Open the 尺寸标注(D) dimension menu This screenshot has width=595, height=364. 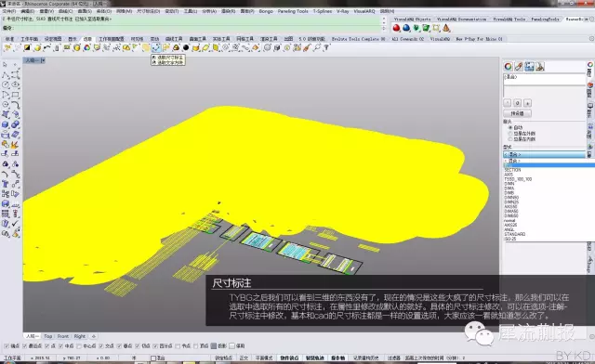(x=148, y=11)
